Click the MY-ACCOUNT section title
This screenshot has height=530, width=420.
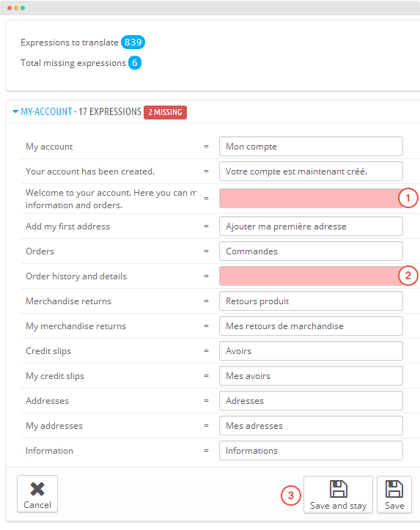[x=46, y=111]
